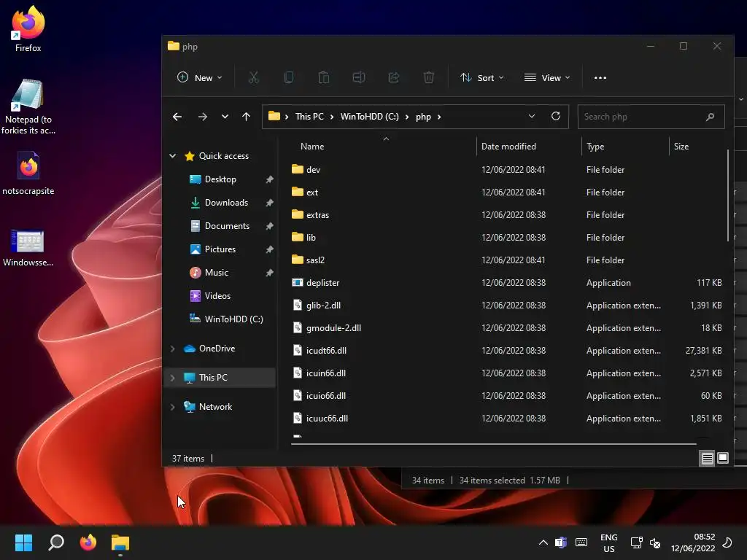This screenshot has width=747, height=560.
Task: Show hidden tray icons chevron
Action: [543, 542]
